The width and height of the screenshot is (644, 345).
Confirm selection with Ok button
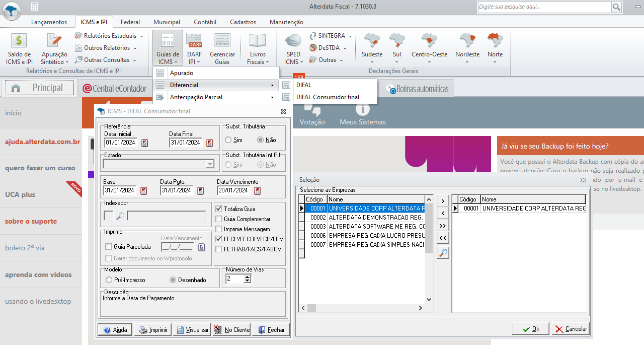pyautogui.click(x=531, y=329)
